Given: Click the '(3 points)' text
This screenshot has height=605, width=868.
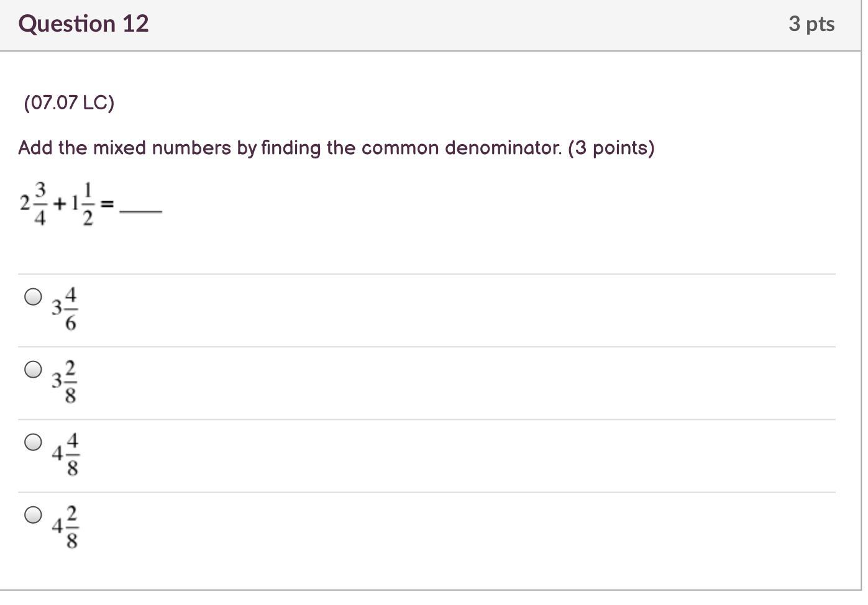Looking at the screenshot, I should (611, 148).
